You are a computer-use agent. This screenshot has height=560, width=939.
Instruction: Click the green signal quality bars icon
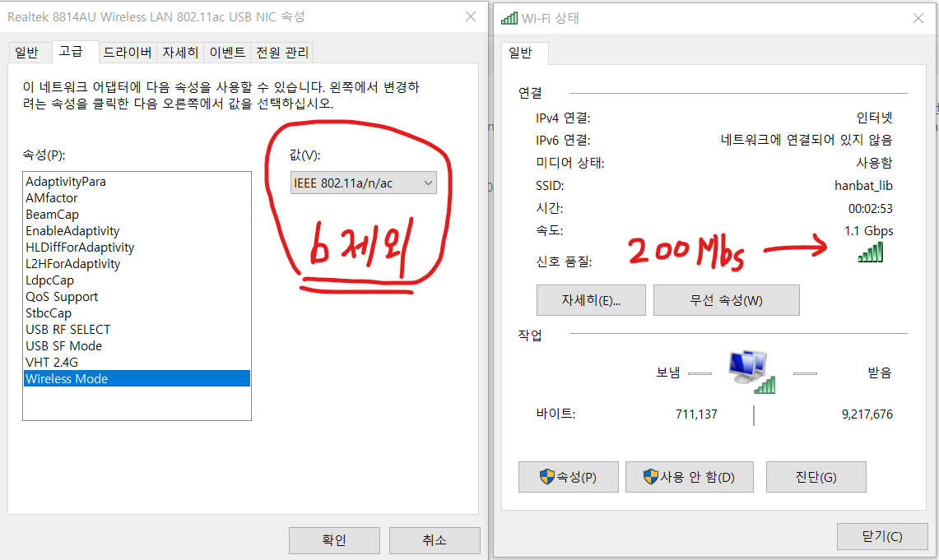point(871,252)
